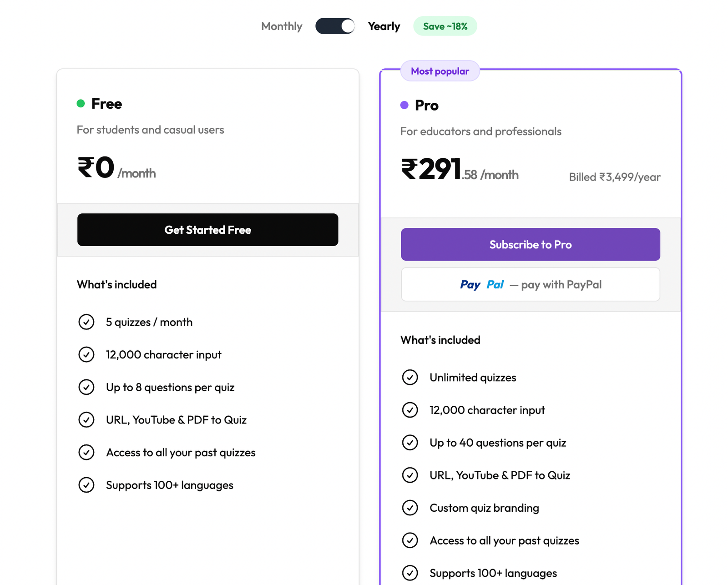This screenshot has height=585, width=728.
Task: Click the purple dot beside Pro
Action: (404, 105)
